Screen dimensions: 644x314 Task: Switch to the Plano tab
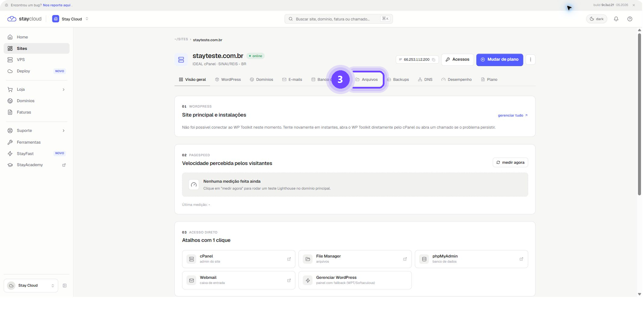click(489, 80)
